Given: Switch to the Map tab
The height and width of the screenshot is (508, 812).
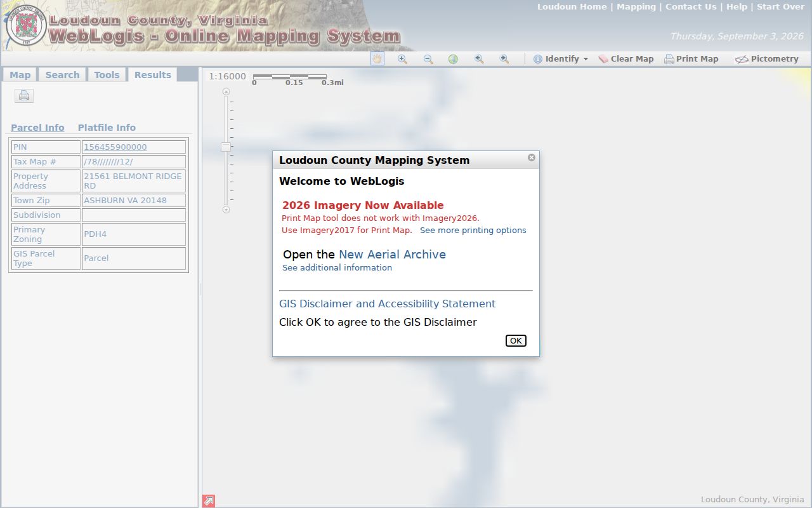Looking at the screenshot, I should click(20, 75).
